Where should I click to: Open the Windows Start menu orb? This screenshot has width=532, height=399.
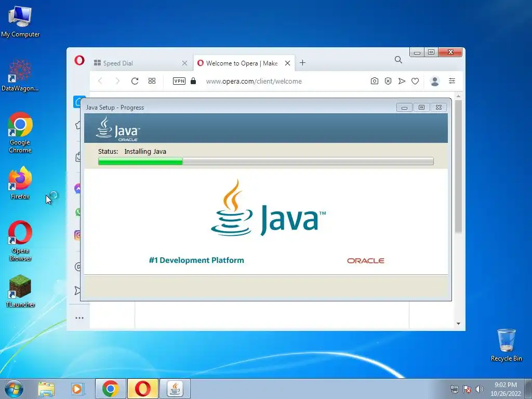[x=14, y=389]
